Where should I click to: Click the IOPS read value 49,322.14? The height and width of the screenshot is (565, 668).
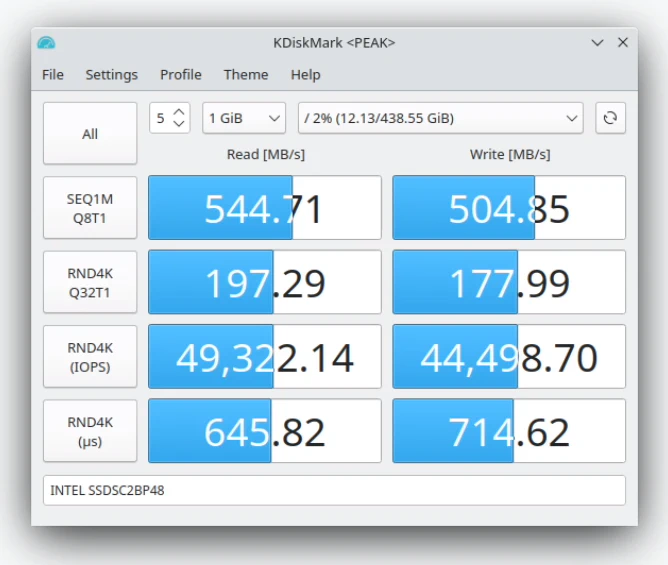[x=265, y=357]
